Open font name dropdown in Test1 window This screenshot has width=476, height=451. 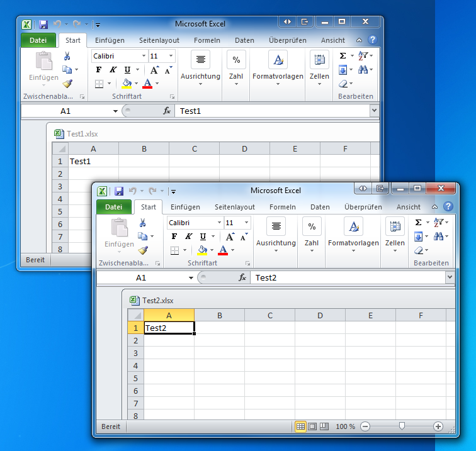point(144,56)
